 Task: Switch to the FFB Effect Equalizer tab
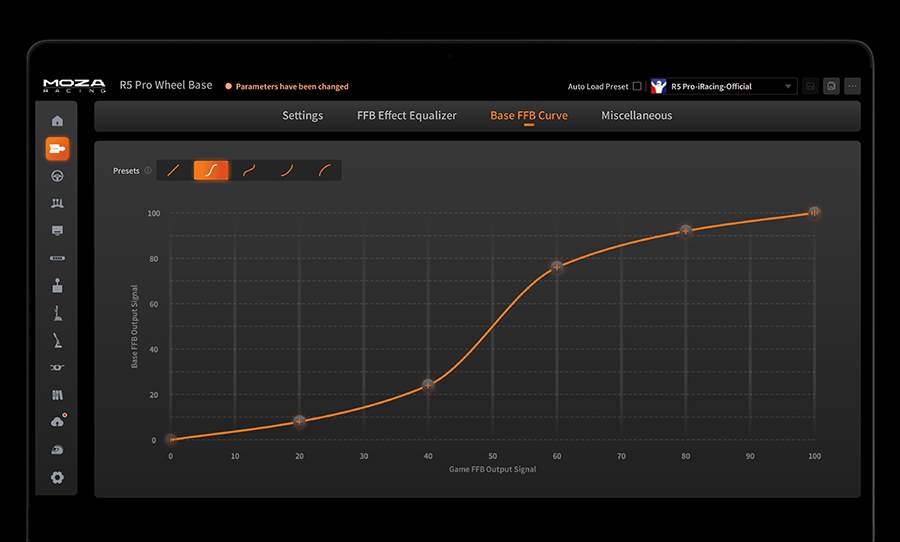point(406,115)
